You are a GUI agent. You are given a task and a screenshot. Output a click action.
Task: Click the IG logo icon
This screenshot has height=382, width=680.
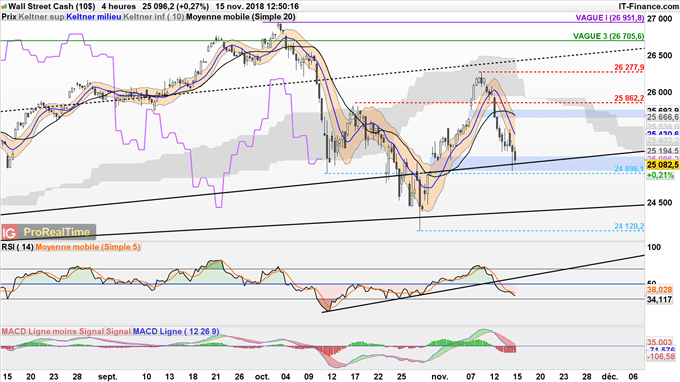click(x=9, y=232)
